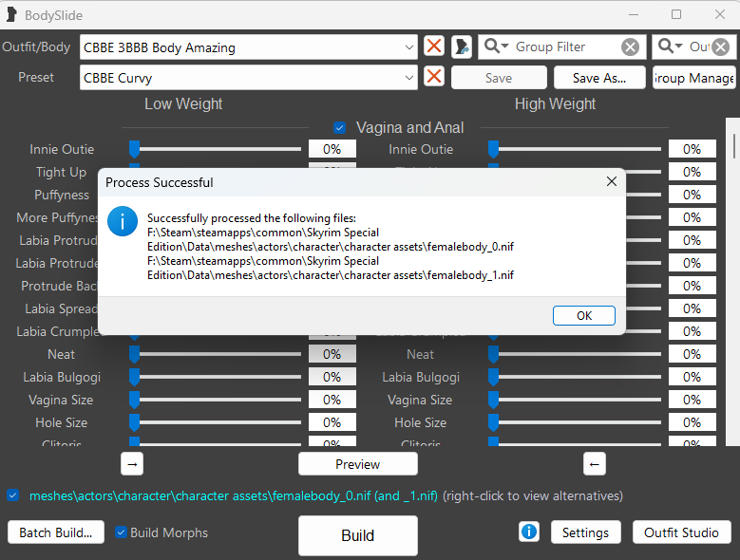Click high weight Innie Outie percentage field
This screenshot has height=560, width=740.
point(692,149)
